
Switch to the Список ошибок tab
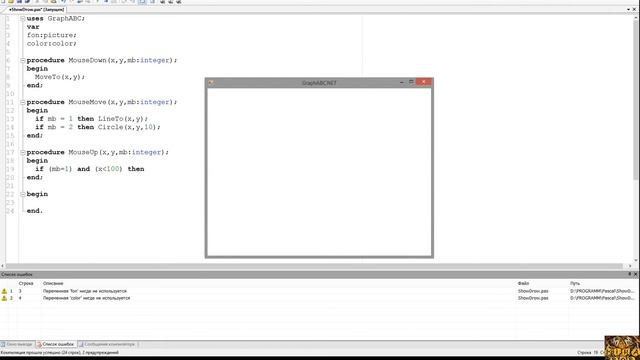tap(56, 344)
